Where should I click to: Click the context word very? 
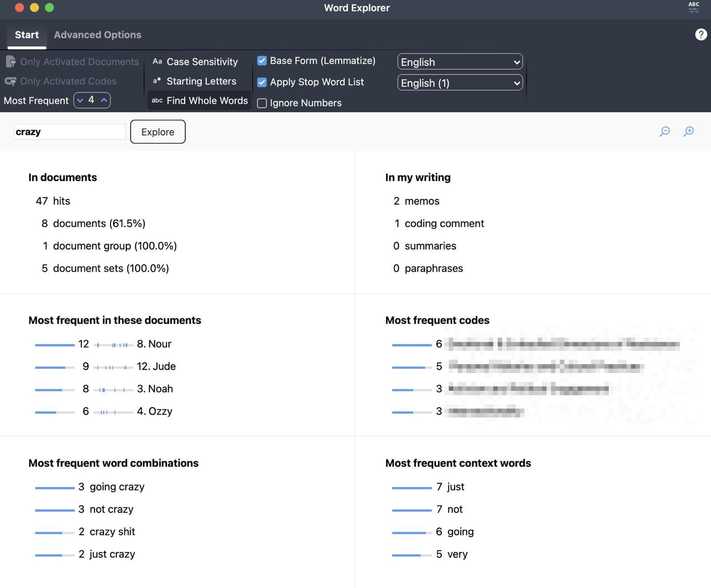pyautogui.click(x=457, y=554)
